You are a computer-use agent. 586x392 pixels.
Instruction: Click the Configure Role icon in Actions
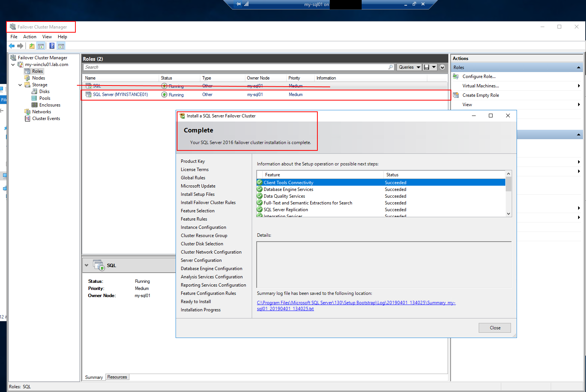(x=456, y=77)
